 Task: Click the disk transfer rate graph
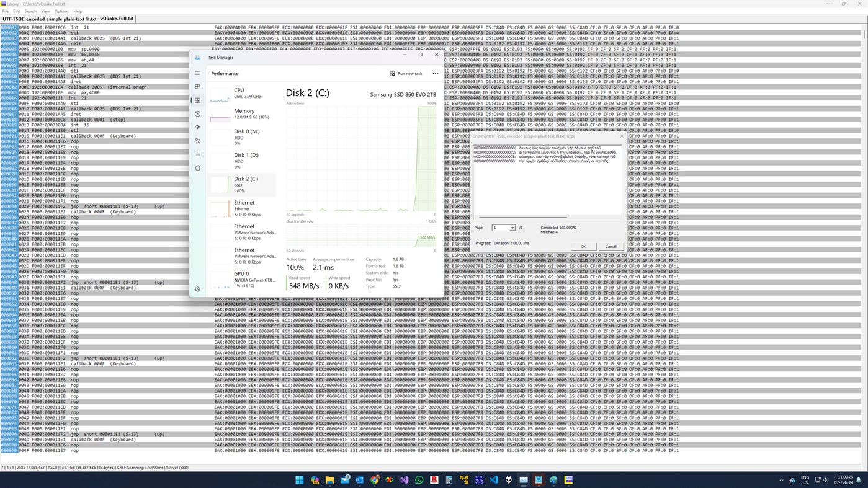(x=361, y=236)
